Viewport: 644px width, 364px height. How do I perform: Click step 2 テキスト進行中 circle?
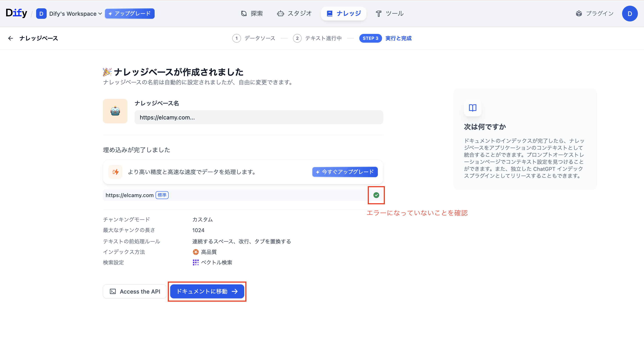[297, 38]
